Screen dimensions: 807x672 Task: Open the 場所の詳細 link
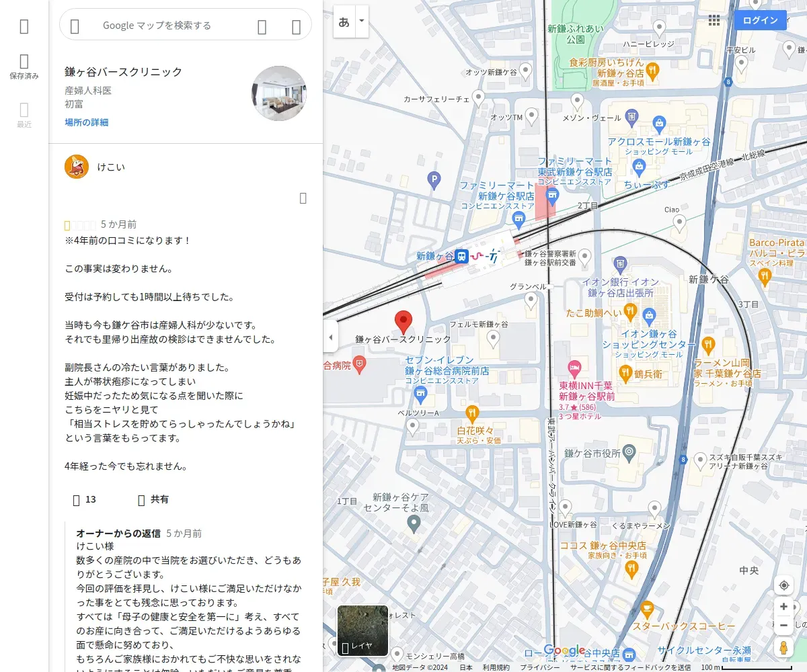click(86, 122)
